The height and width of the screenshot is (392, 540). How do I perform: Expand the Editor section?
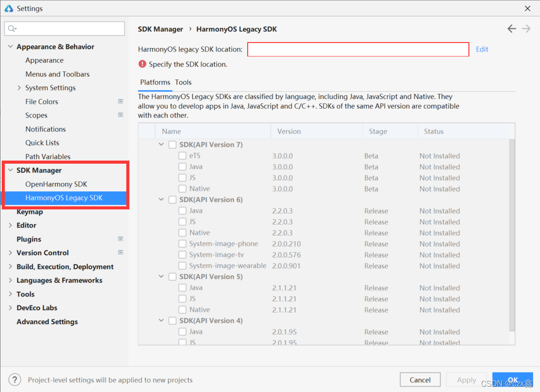click(x=11, y=225)
